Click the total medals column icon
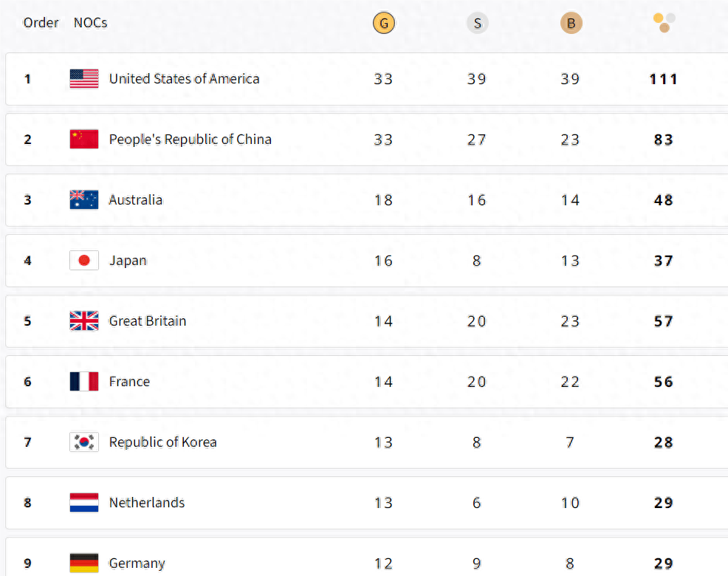This screenshot has width=728, height=576. click(664, 22)
